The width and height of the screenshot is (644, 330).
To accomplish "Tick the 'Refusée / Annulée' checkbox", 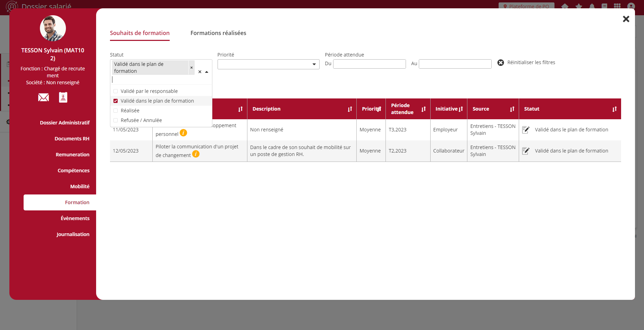I will [x=116, y=120].
